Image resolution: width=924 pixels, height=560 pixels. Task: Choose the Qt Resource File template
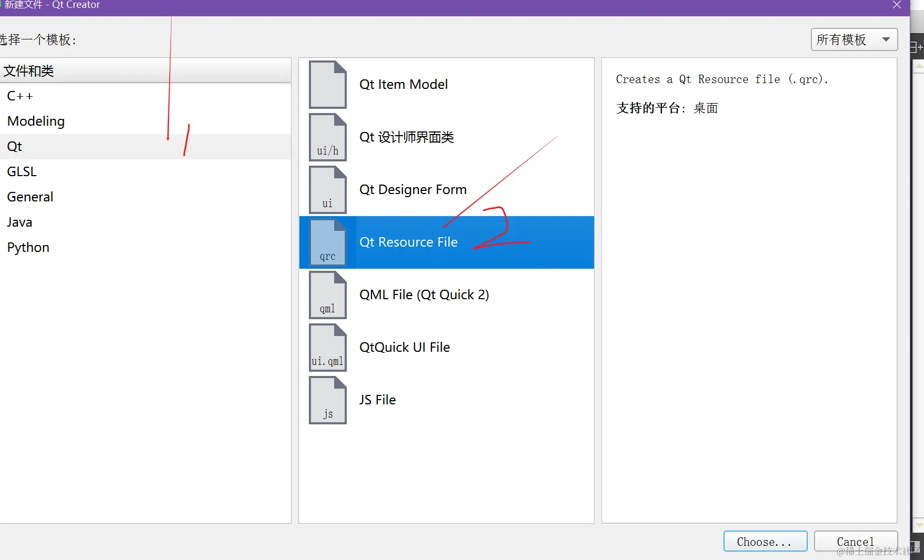pos(446,242)
